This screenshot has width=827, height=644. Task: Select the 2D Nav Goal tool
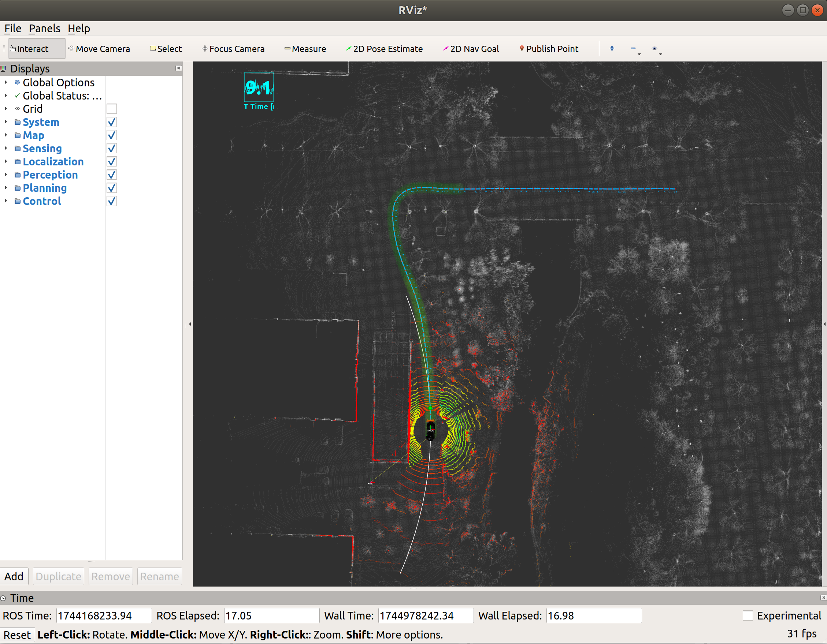471,49
